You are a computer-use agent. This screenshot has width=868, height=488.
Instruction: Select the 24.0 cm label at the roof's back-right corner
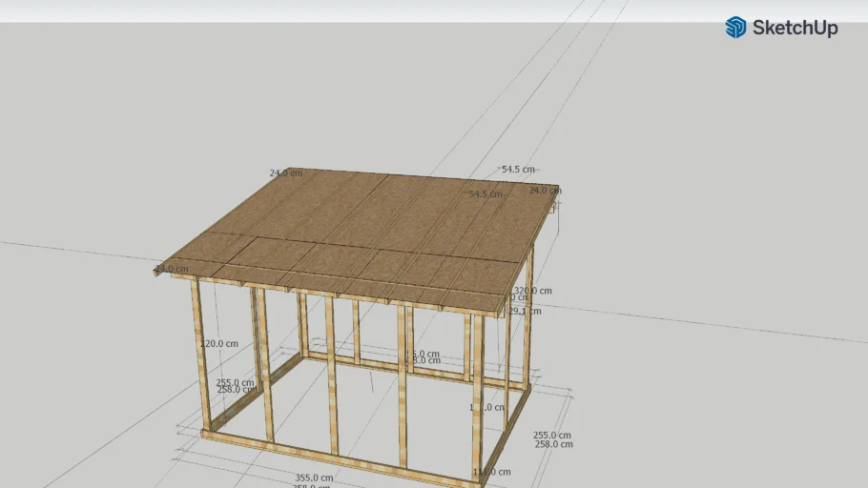(546, 191)
